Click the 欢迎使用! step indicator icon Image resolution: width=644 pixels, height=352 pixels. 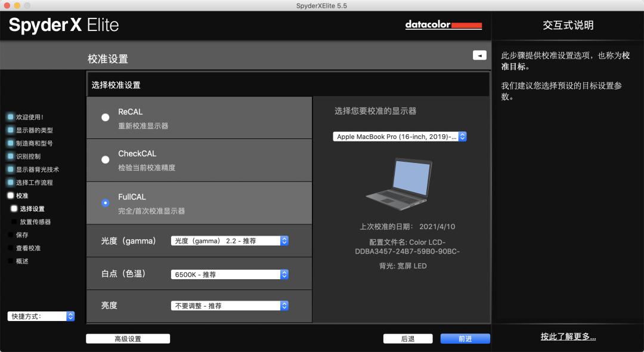pos(10,117)
